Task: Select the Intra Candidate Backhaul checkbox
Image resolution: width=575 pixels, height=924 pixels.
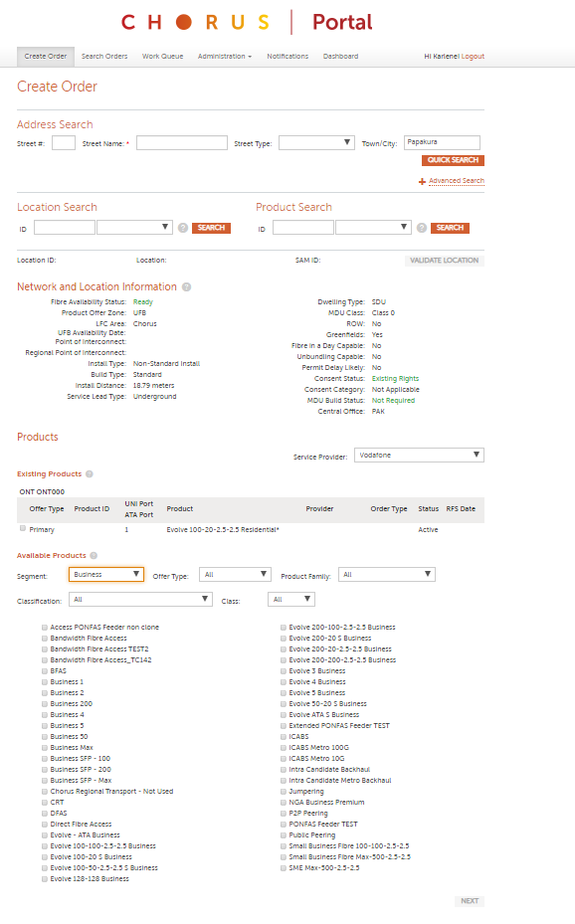Action: click(284, 770)
